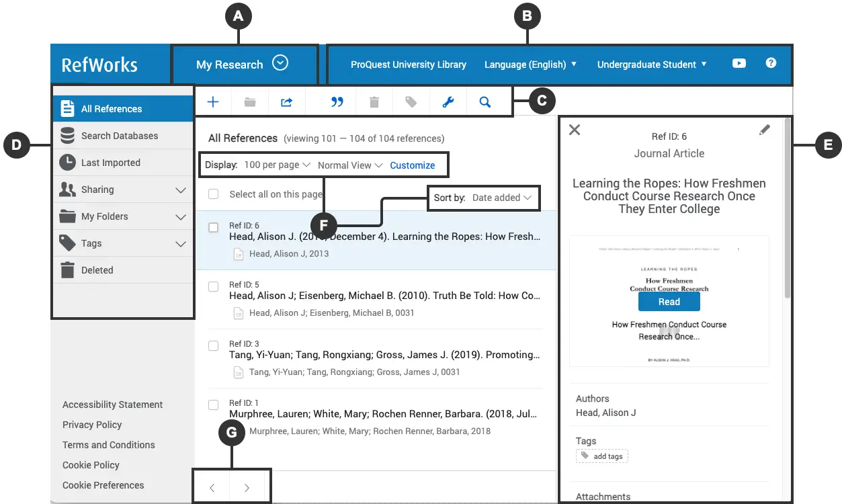Image resolution: width=842 pixels, height=504 pixels.
Task: Check the Select all on this page checkbox
Action: 213,192
